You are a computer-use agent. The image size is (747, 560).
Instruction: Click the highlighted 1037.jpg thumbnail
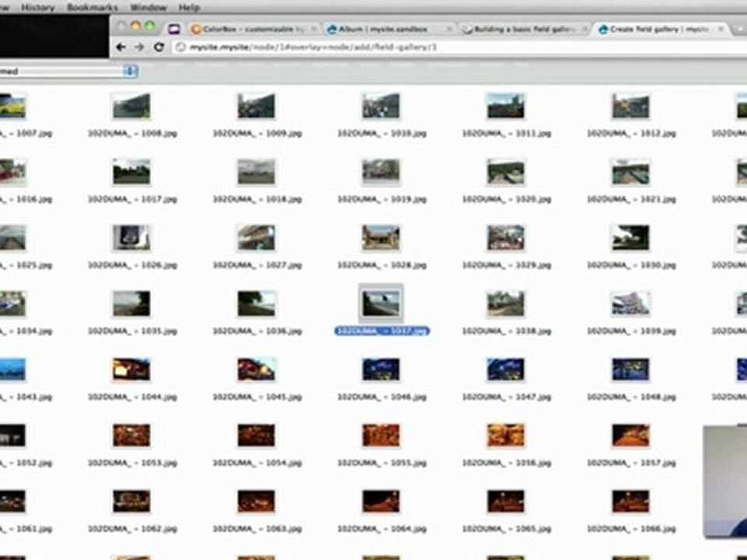pos(381,303)
